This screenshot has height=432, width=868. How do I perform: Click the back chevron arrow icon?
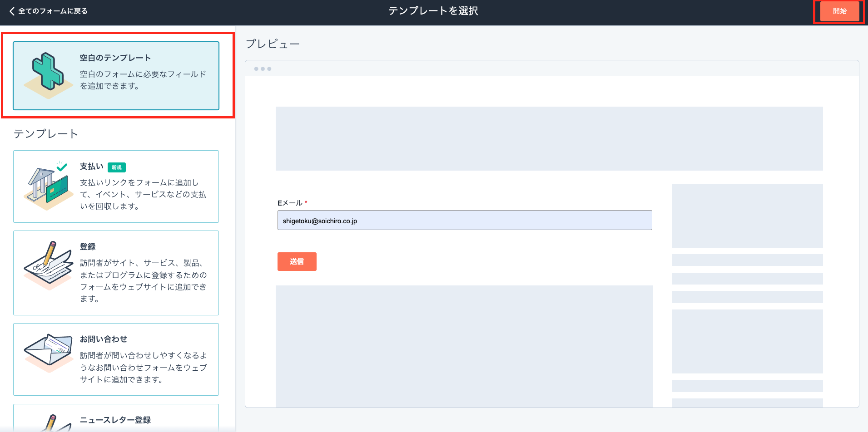pos(12,11)
